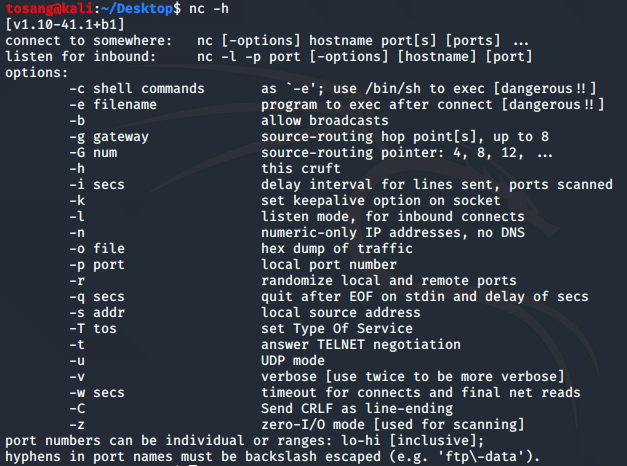Click the typed 'nc -h' command
The height and width of the screenshot is (466, 627).
click(209, 8)
